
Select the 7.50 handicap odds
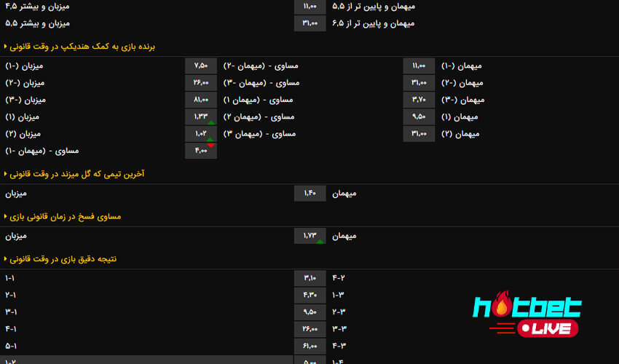201,66
